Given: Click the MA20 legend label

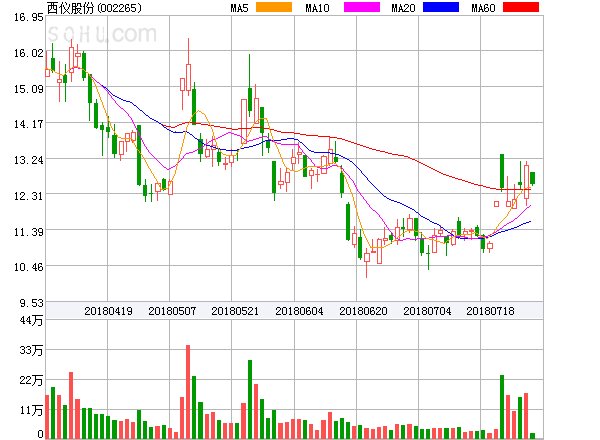Looking at the screenshot, I should coord(403,8).
